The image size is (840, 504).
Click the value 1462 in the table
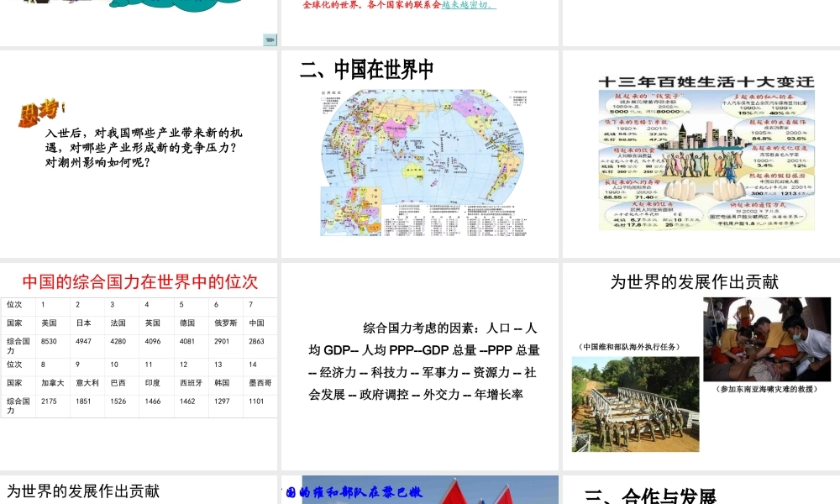187,402
